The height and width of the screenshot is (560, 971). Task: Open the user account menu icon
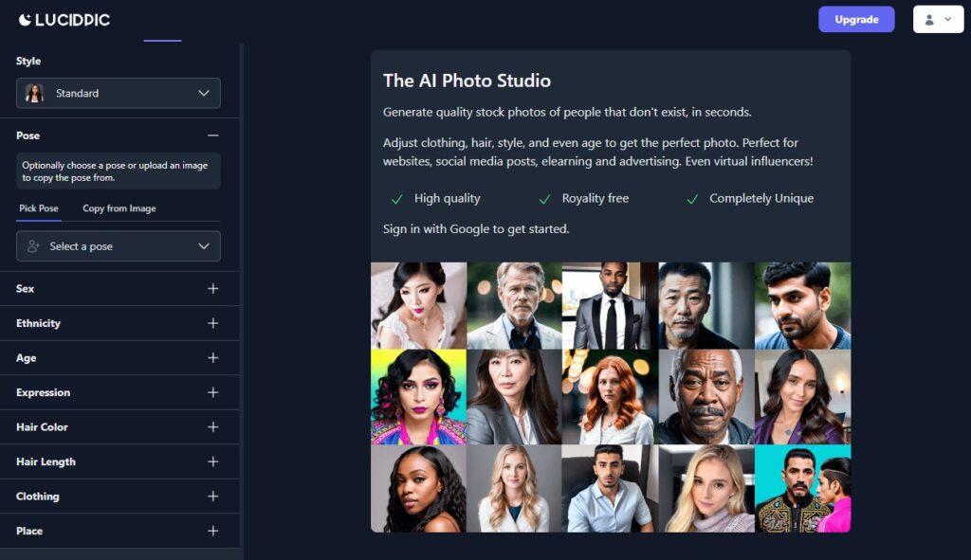point(938,20)
